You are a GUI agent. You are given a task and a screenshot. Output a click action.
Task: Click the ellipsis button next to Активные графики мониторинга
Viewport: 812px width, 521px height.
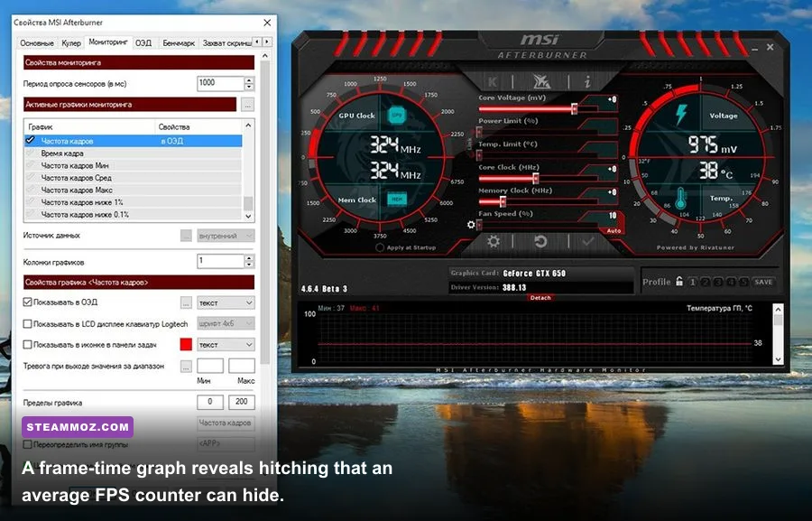click(247, 105)
